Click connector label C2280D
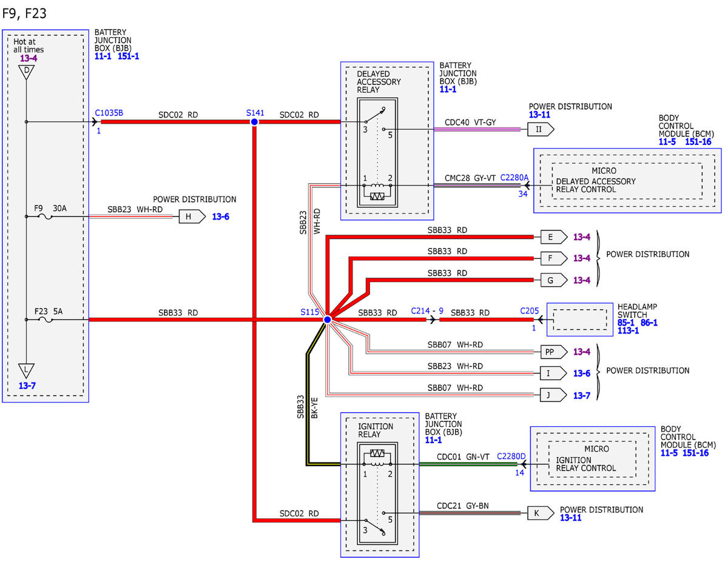 point(511,457)
